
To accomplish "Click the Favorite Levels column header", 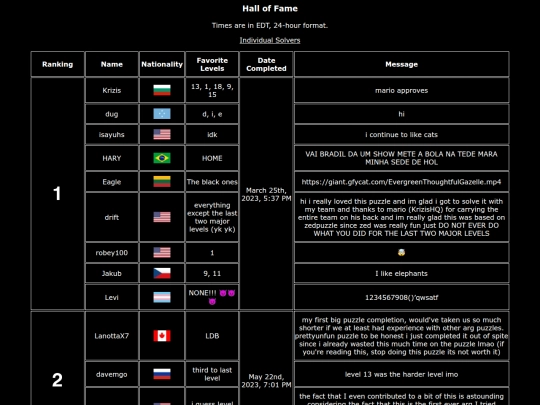I will 212,64.
